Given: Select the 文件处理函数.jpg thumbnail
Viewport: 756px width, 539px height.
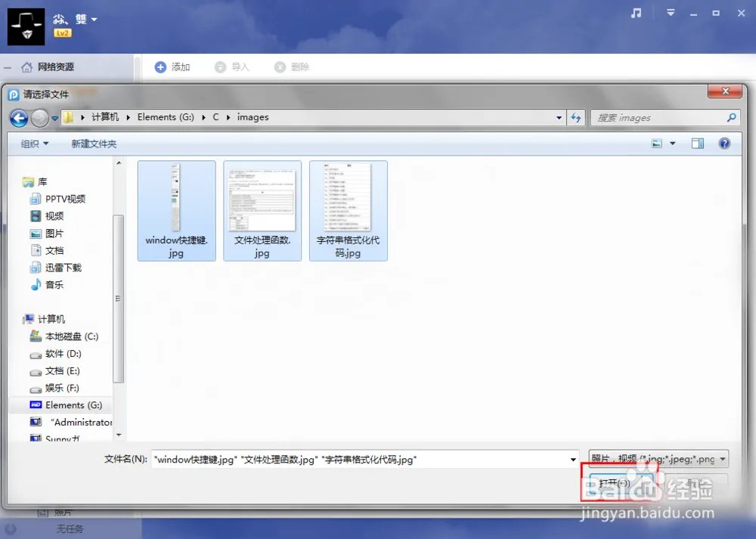Looking at the screenshot, I should (262, 210).
